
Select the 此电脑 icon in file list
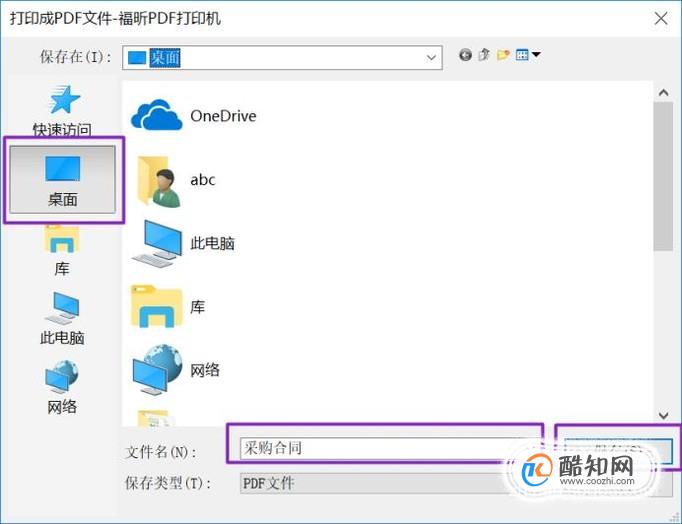click(157, 243)
